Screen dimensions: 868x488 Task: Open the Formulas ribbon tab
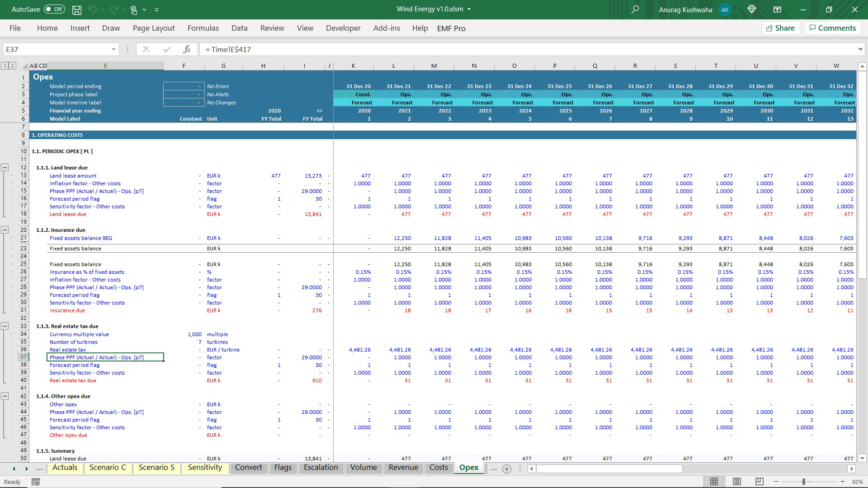point(203,28)
